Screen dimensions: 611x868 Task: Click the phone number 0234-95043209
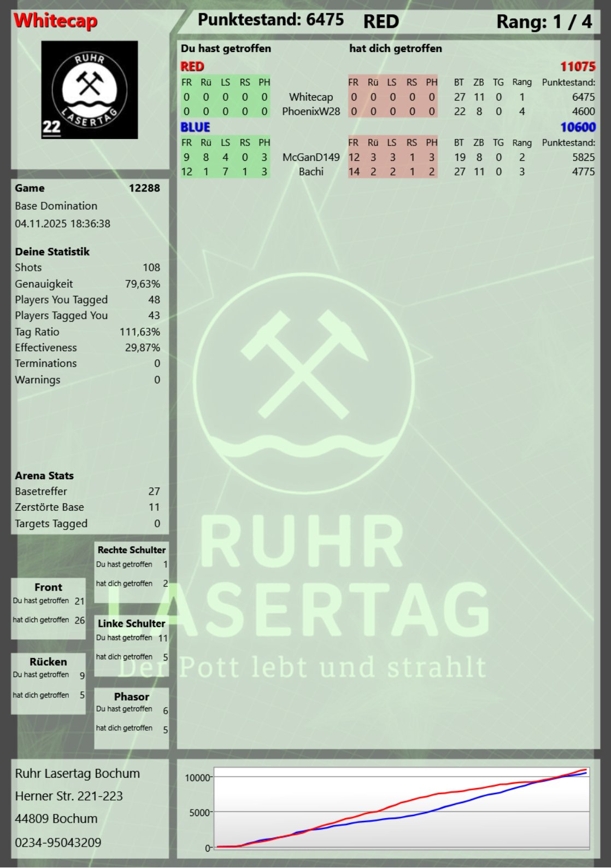(x=58, y=842)
